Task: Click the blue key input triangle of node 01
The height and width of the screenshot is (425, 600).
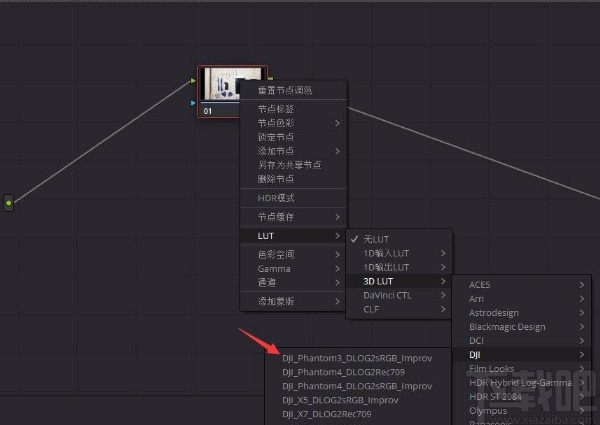Action: (193, 103)
